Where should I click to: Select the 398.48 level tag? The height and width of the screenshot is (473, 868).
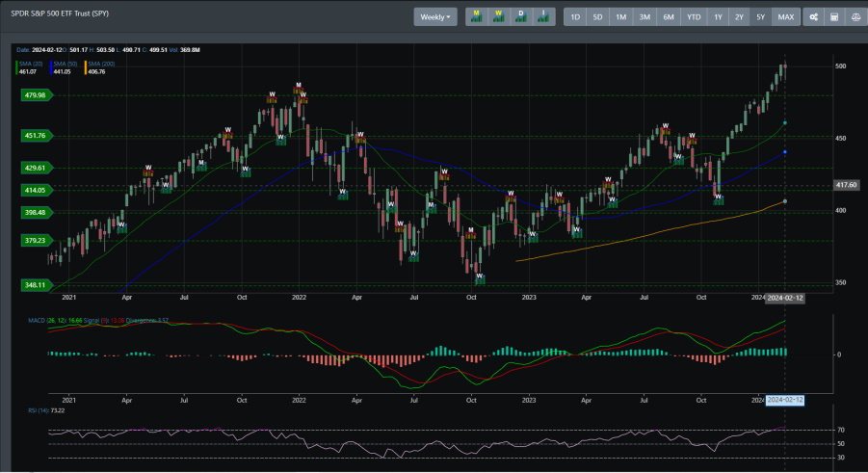[x=36, y=212]
